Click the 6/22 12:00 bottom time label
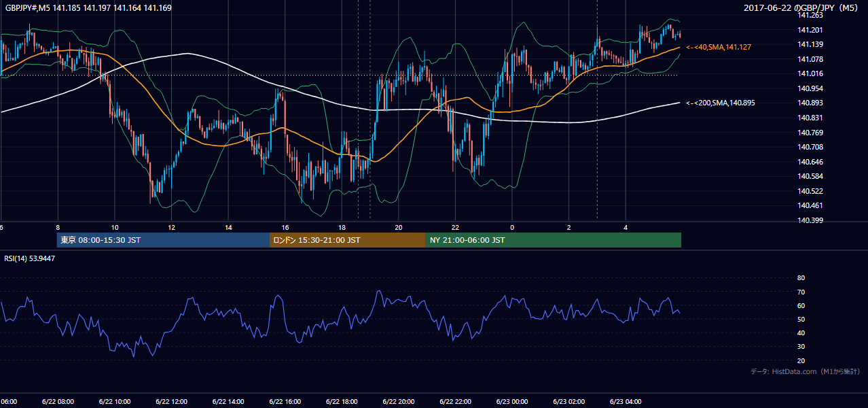The image size is (868, 408). pyautogui.click(x=171, y=401)
